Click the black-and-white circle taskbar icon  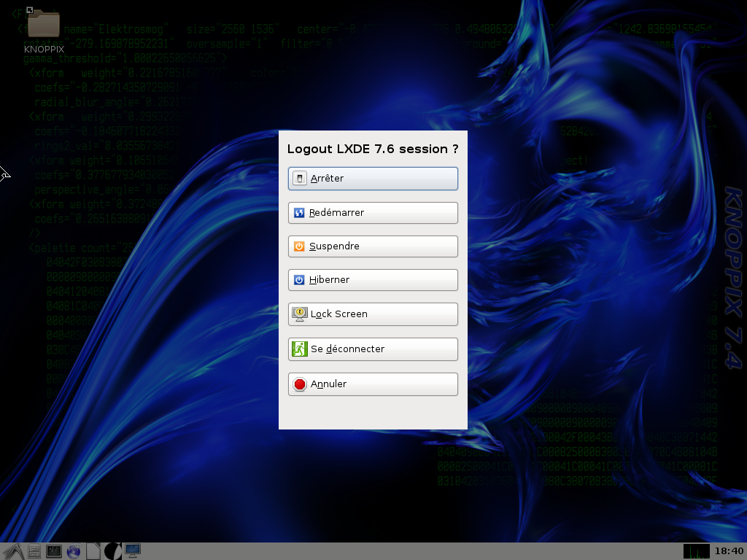[x=112, y=551]
